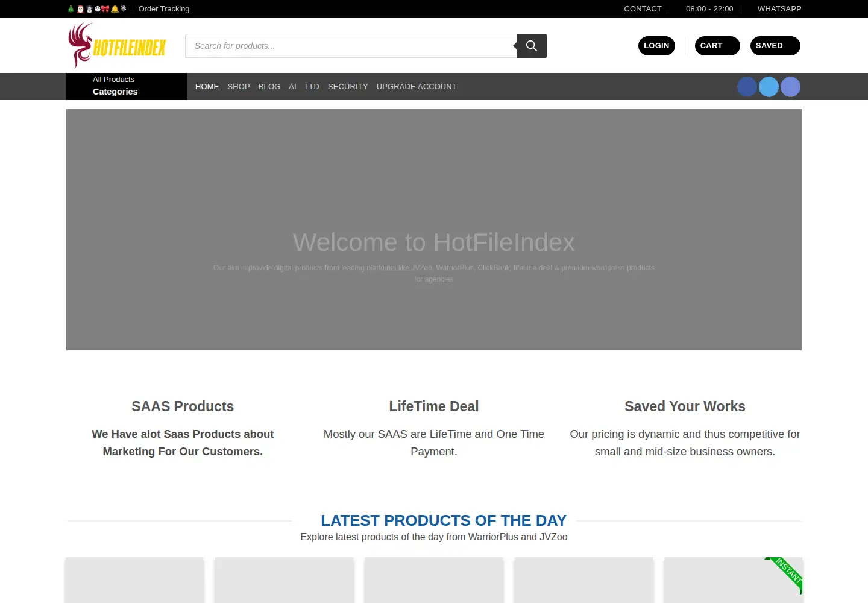Open the SAVED items button
Image resolution: width=868 pixels, height=603 pixels.
tap(775, 46)
